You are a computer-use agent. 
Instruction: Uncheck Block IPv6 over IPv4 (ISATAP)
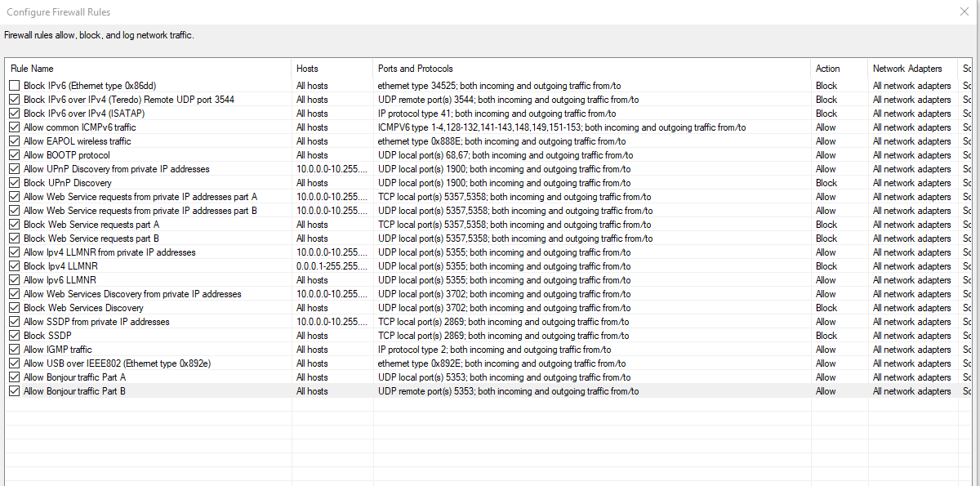[14, 114]
